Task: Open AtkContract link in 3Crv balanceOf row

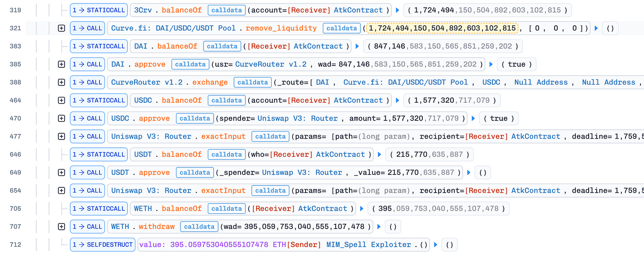Action: pyautogui.click(x=358, y=10)
